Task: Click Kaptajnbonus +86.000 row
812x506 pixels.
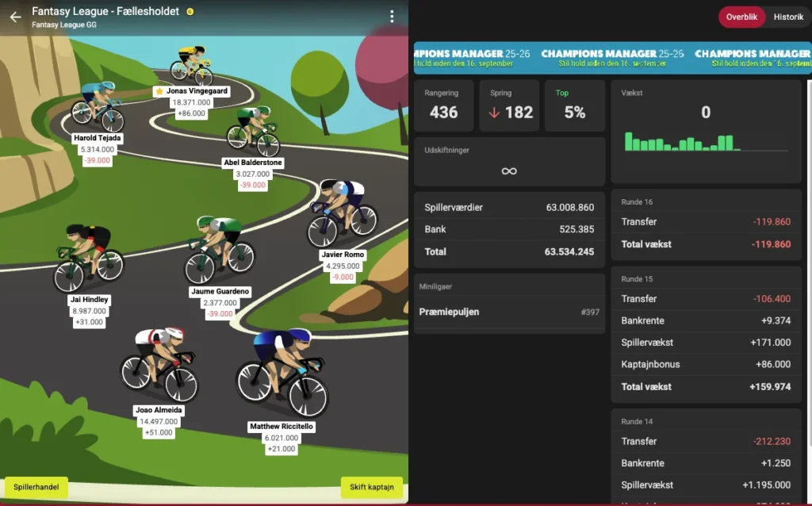Action: tap(706, 364)
